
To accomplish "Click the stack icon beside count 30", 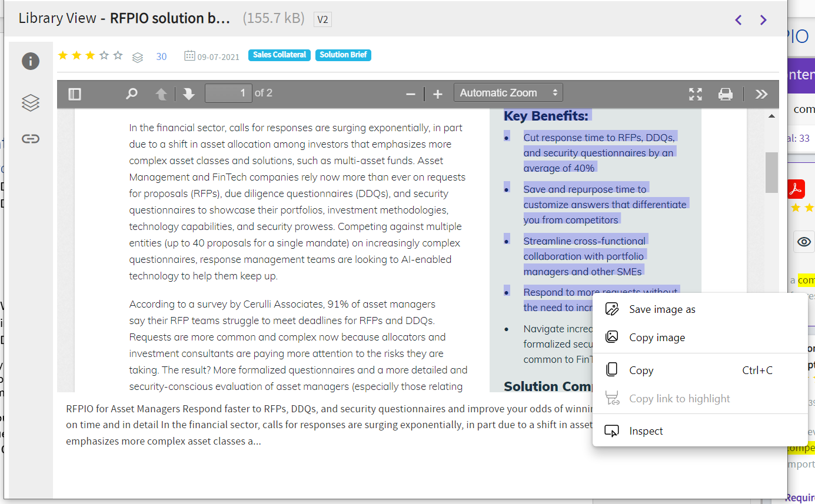I will coord(138,57).
